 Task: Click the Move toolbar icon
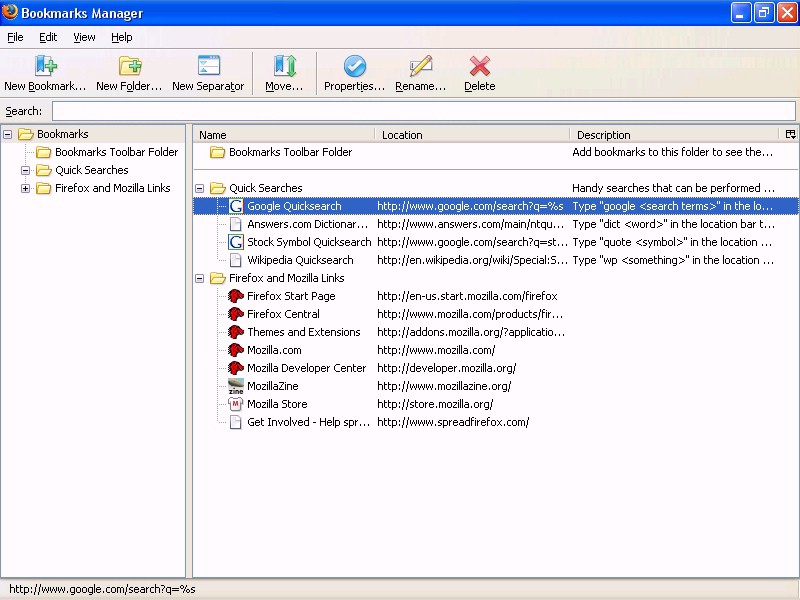(x=284, y=66)
